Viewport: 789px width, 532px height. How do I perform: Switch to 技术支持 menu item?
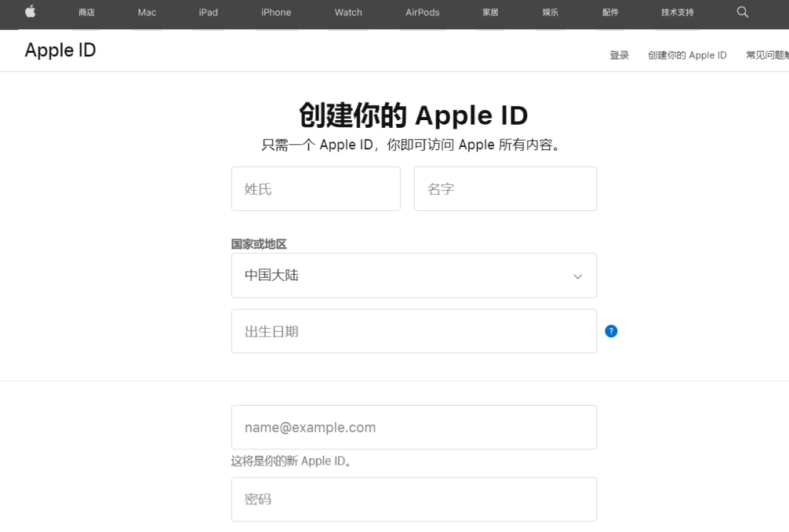tap(677, 12)
